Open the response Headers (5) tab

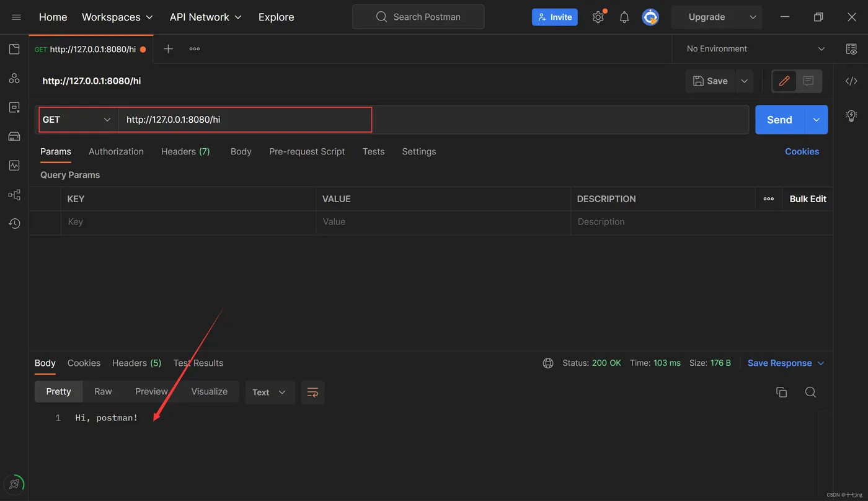[136, 363]
